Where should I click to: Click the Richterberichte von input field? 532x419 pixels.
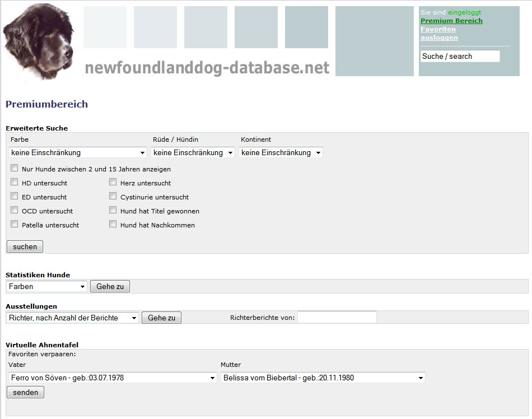[x=337, y=318]
